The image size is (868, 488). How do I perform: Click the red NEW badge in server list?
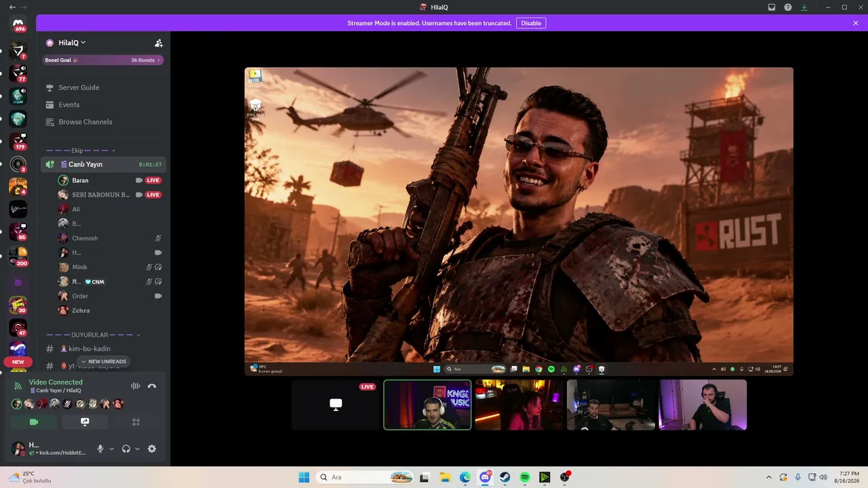[x=18, y=362]
